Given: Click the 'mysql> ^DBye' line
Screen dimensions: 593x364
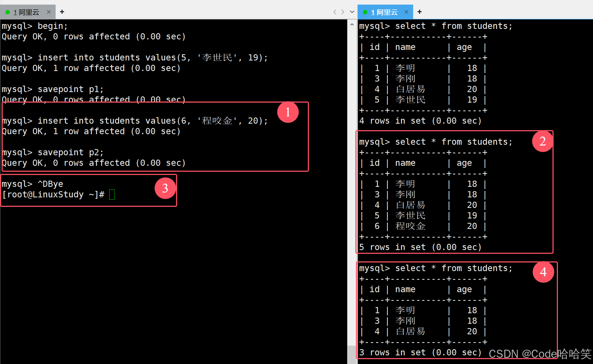Looking at the screenshot, I should (x=32, y=184).
